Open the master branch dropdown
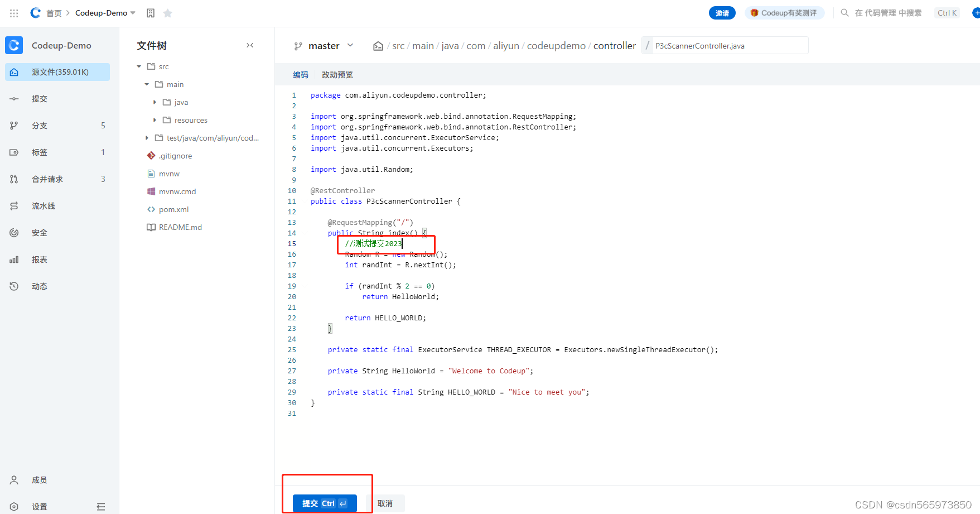This screenshot has height=514, width=980. (x=350, y=45)
